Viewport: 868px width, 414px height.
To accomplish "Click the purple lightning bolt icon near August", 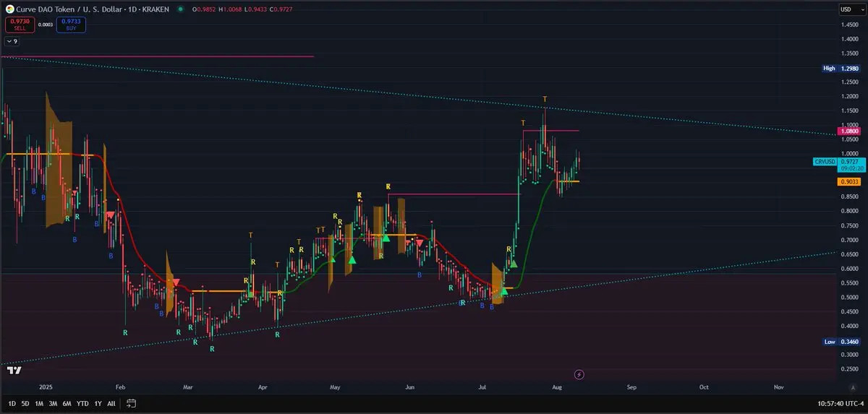I will click(x=579, y=374).
